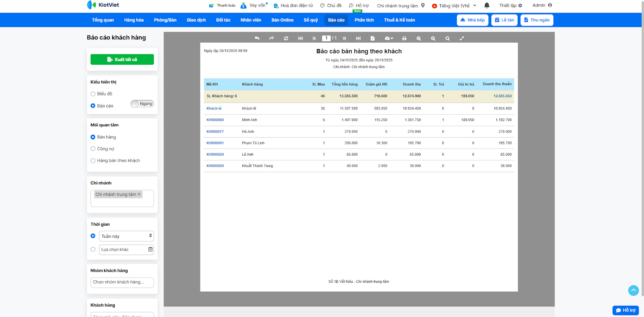Choose Hàng bán theo khách option
This screenshot has height=317, width=644.
[x=93, y=161]
